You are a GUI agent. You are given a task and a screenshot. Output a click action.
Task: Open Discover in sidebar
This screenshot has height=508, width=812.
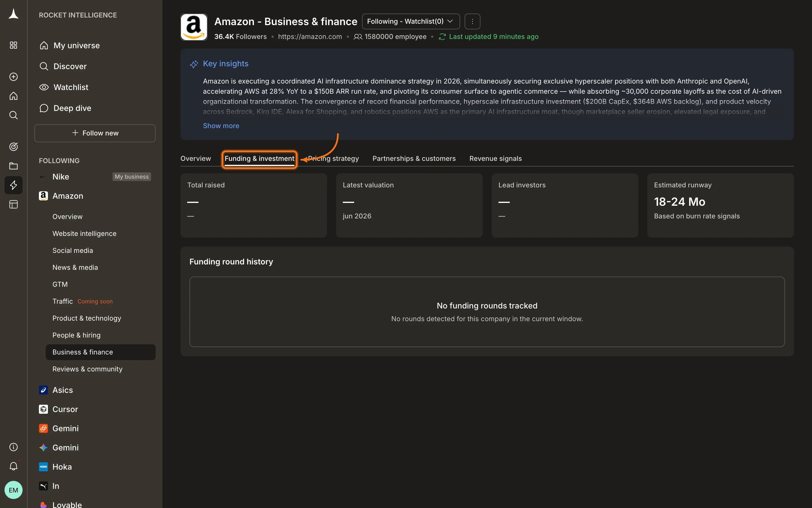coord(95,66)
